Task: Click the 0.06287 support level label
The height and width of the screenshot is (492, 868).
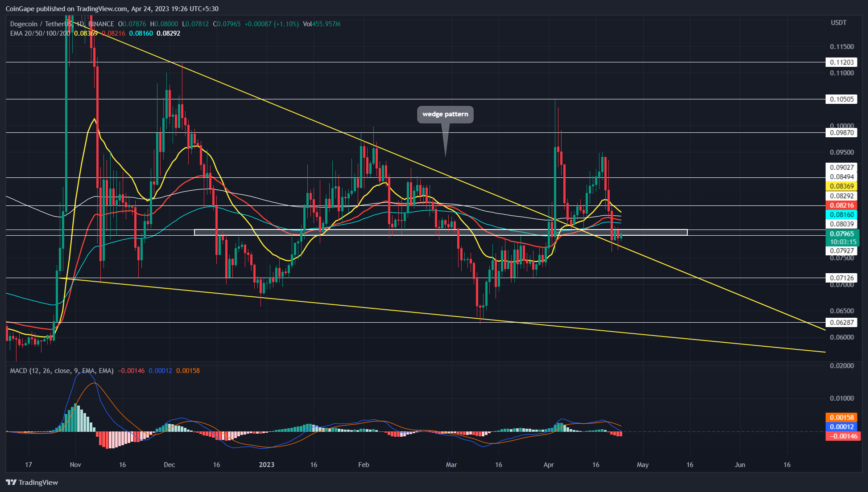Action: 841,322
